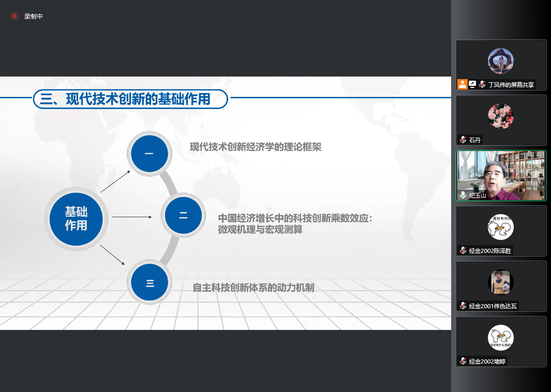Click muted mic icon for 经金2002堵婷

click(463, 361)
